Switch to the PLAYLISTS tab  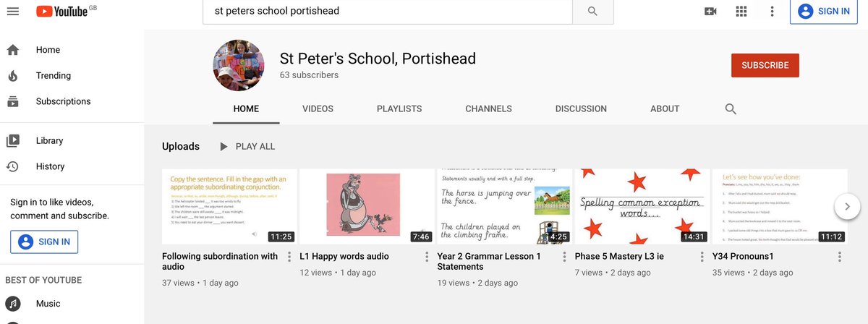(x=399, y=108)
